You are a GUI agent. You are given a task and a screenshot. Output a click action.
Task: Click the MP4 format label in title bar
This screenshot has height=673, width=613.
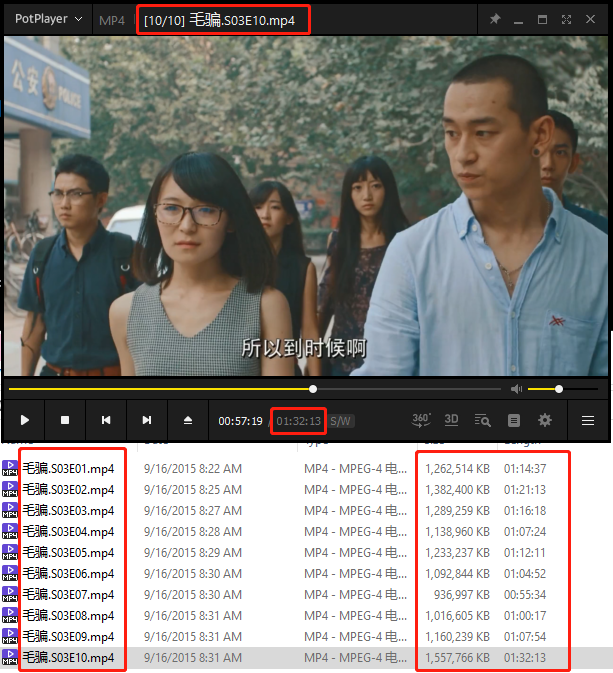(x=112, y=20)
